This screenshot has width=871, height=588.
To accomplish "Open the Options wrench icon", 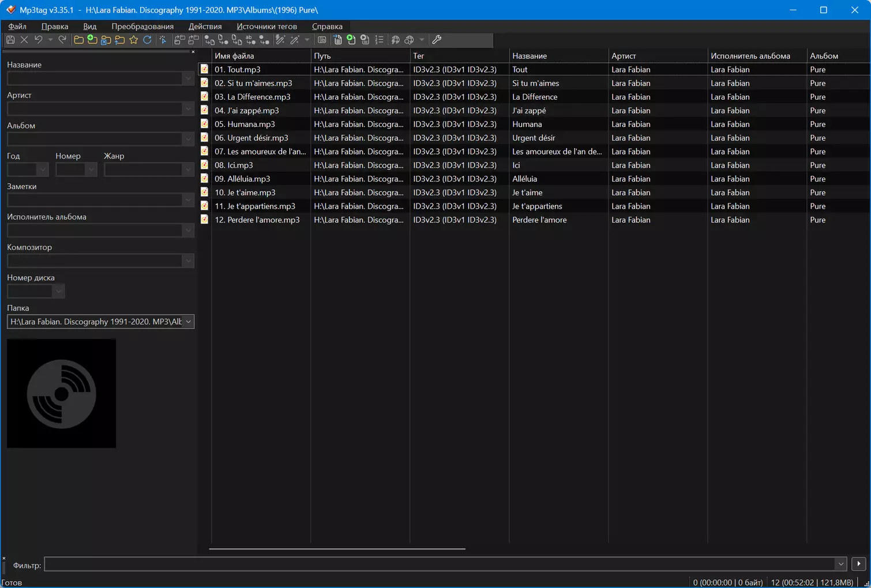I will (x=437, y=40).
